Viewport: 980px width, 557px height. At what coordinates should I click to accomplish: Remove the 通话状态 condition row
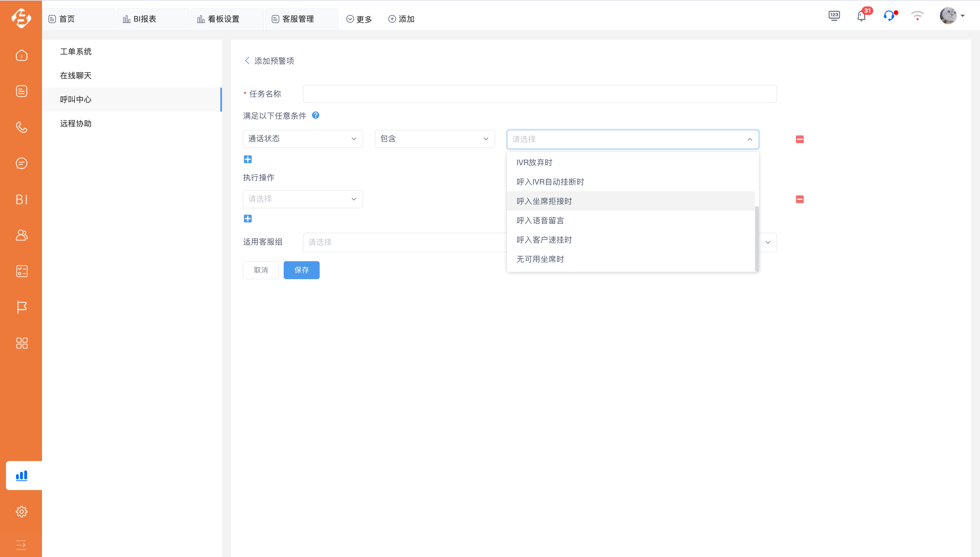pyautogui.click(x=799, y=139)
